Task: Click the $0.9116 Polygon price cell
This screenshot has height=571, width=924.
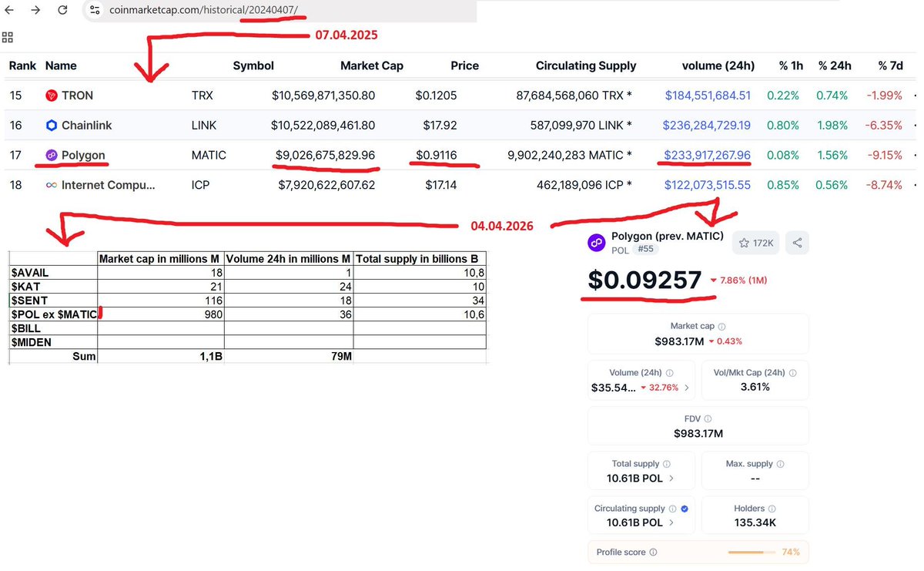Action: coord(437,155)
